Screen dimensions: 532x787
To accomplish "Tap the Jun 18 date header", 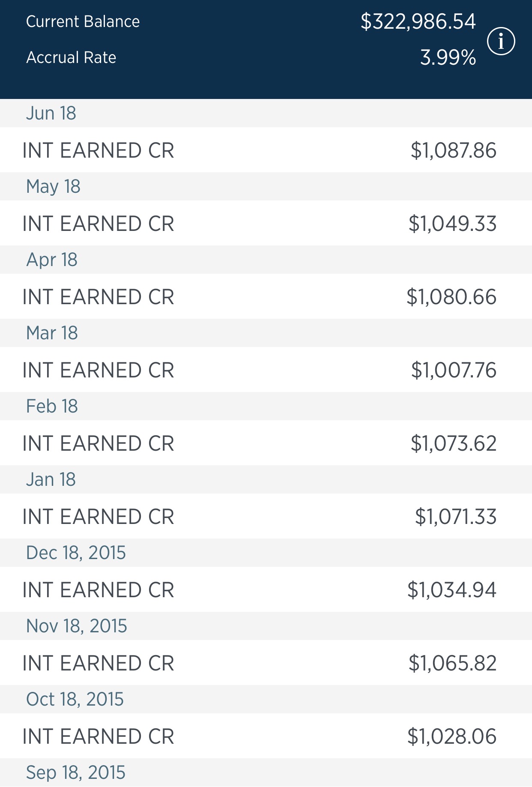I will point(51,113).
